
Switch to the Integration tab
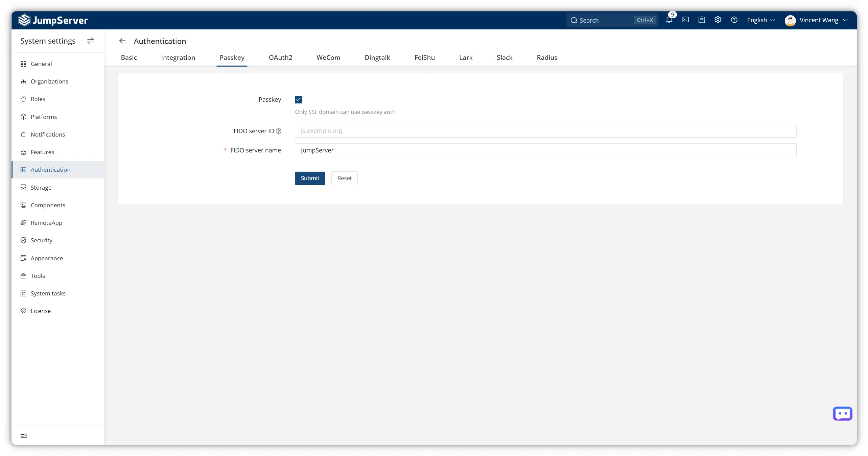pyautogui.click(x=178, y=57)
